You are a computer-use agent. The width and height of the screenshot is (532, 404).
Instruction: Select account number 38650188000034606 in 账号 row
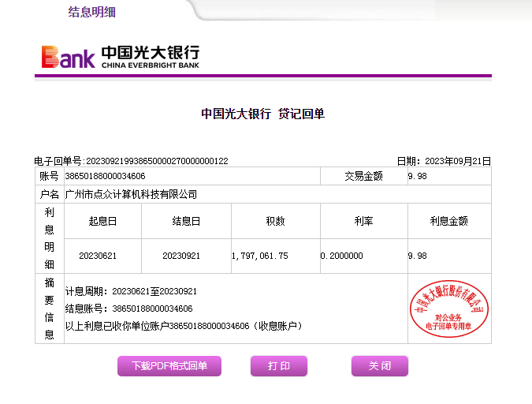point(105,176)
